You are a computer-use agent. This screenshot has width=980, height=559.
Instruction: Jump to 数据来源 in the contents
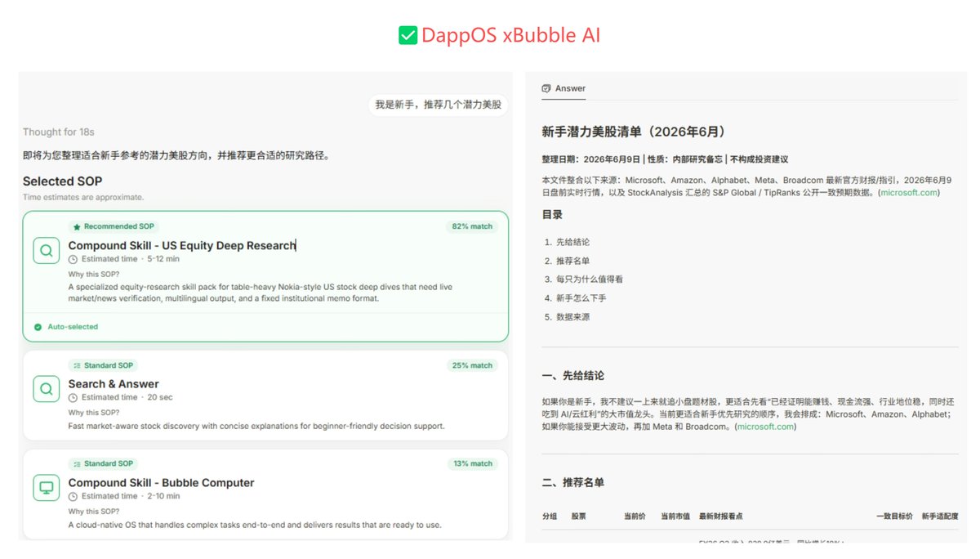[x=572, y=317]
